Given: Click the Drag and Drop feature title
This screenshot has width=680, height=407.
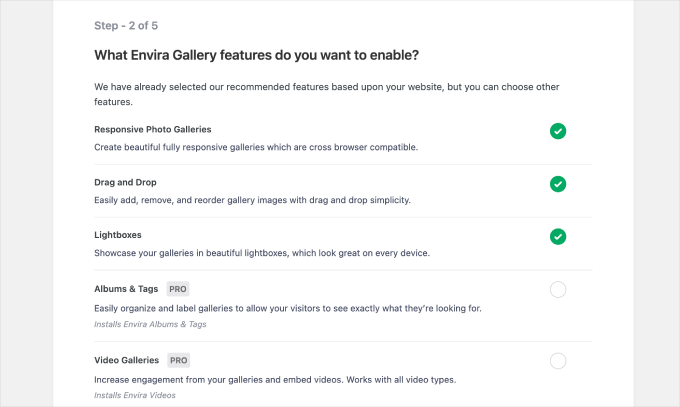Looking at the screenshot, I should point(125,182).
